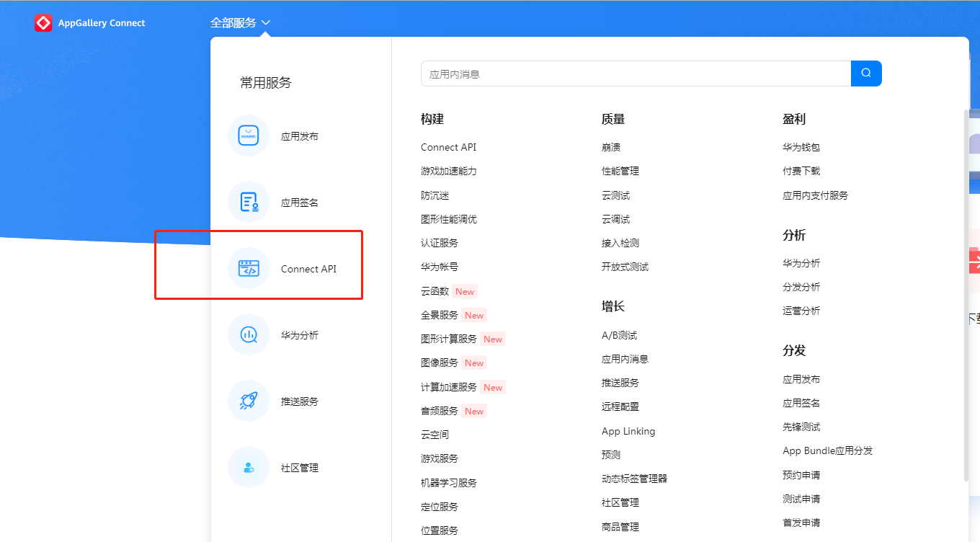
Task: Open 云空间 service
Action: click(x=435, y=435)
